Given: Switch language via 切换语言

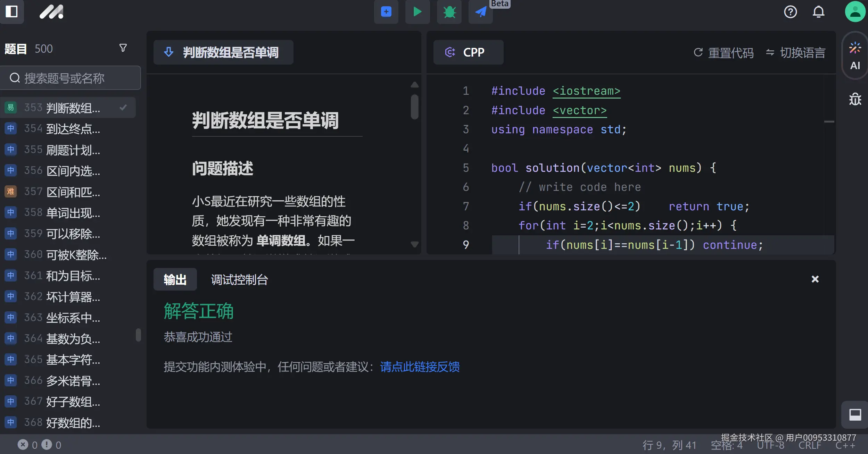Looking at the screenshot, I should tap(795, 53).
